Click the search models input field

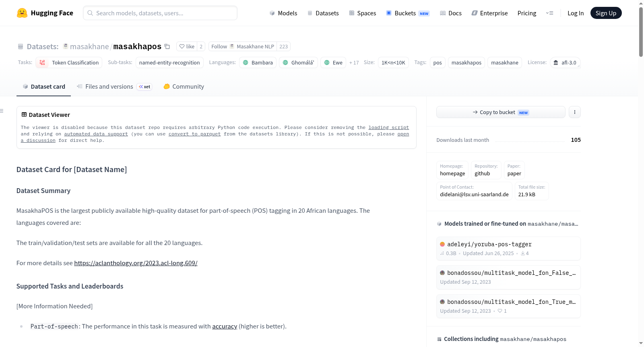tap(160, 13)
